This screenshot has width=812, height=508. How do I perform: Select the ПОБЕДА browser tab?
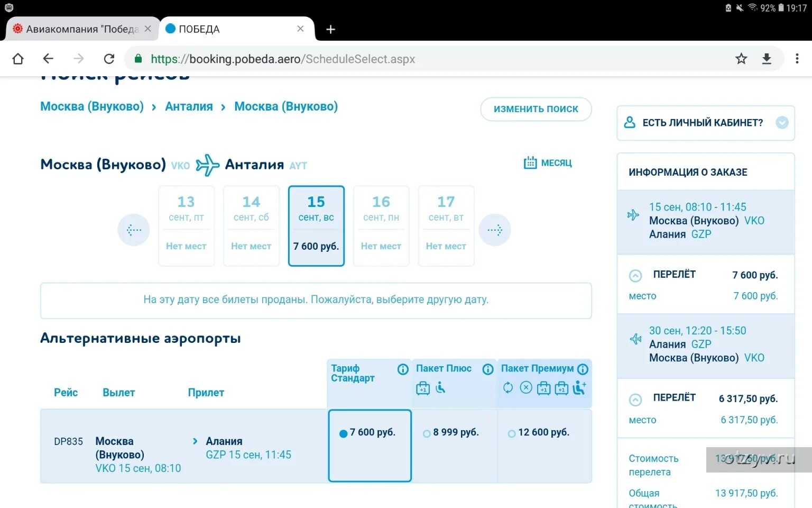coord(237,29)
